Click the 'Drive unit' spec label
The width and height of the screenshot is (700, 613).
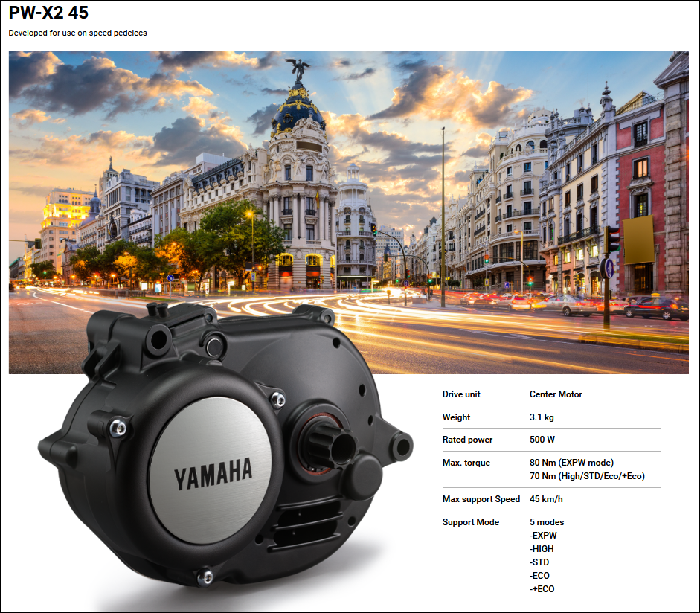tap(461, 394)
